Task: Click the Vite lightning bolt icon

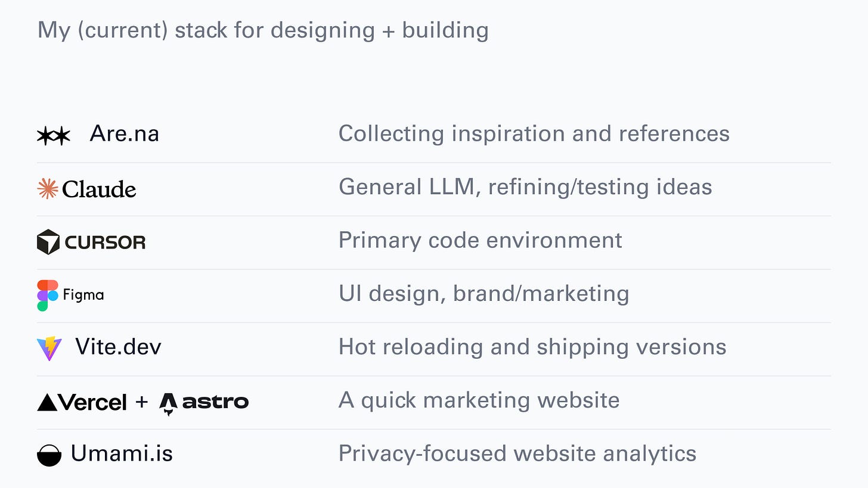Action: [x=49, y=349]
